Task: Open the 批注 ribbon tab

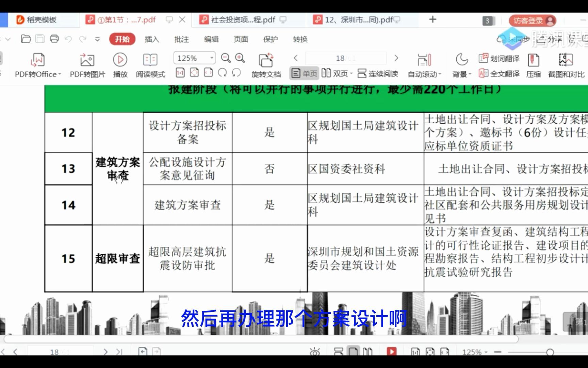Action: click(181, 39)
